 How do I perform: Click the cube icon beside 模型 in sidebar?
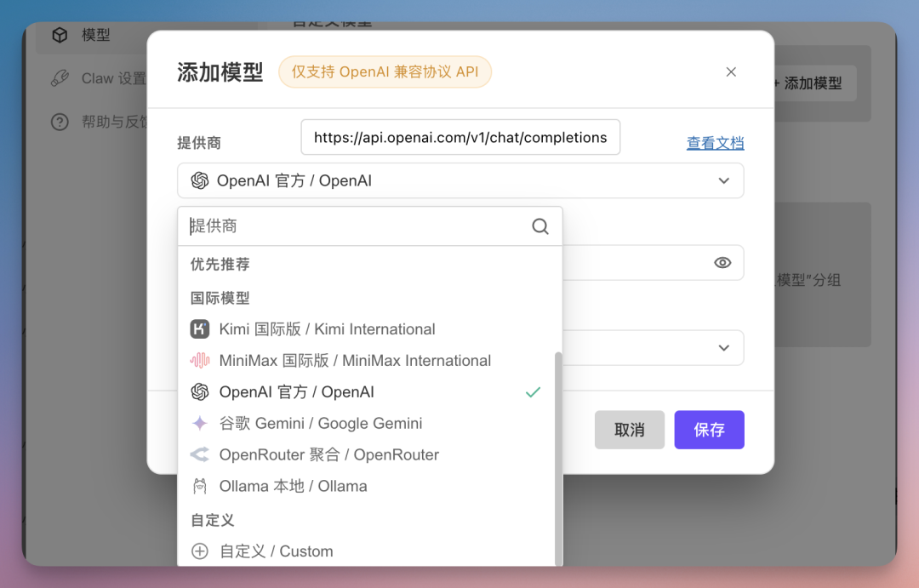pyautogui.click(x=59, y=35)
